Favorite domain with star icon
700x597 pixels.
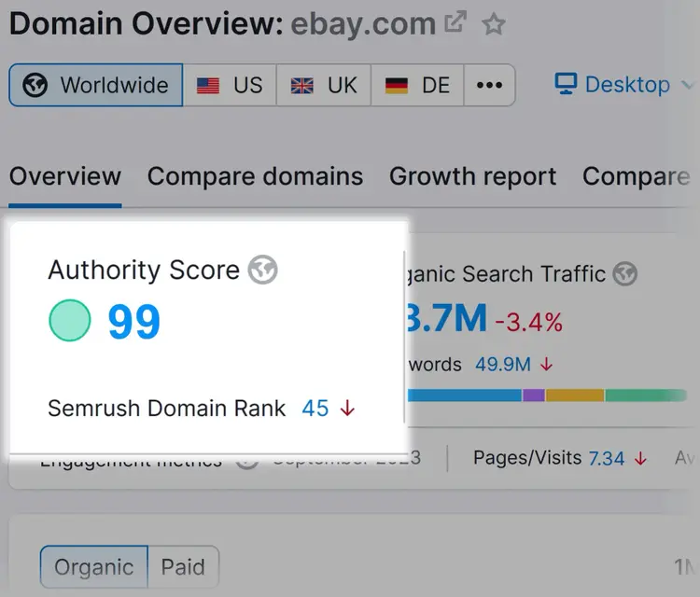[x=494, y=24]
